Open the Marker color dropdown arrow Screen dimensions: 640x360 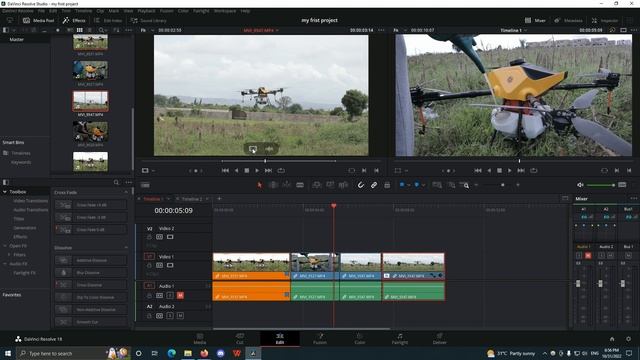tap(423, 185)
